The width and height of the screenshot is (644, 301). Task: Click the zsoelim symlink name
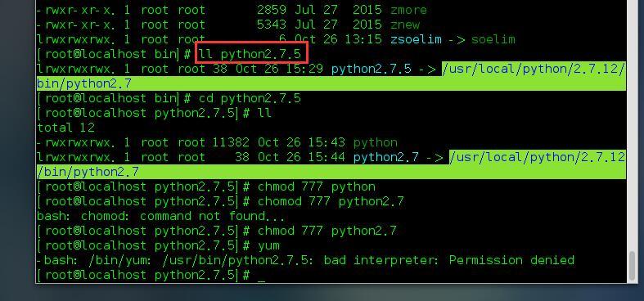[416, 39]
